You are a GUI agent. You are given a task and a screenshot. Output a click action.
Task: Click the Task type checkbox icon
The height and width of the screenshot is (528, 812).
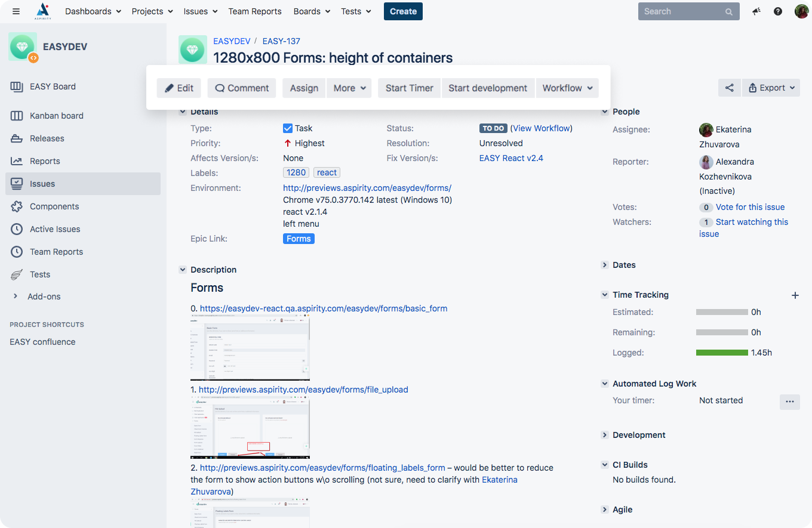click(288, 128)
